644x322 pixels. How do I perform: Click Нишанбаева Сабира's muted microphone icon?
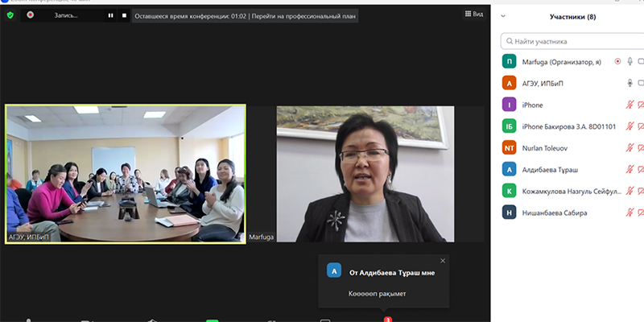tap(630, 213)
